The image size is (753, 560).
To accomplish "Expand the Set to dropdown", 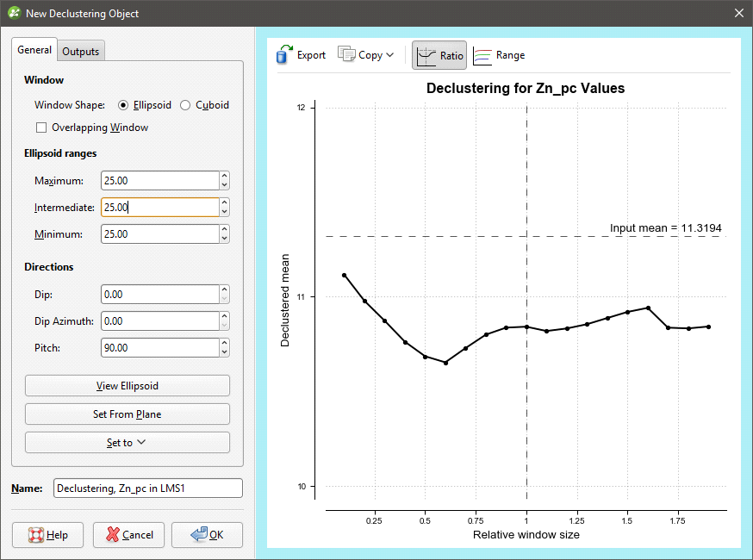I will click(x=128, y=443).
